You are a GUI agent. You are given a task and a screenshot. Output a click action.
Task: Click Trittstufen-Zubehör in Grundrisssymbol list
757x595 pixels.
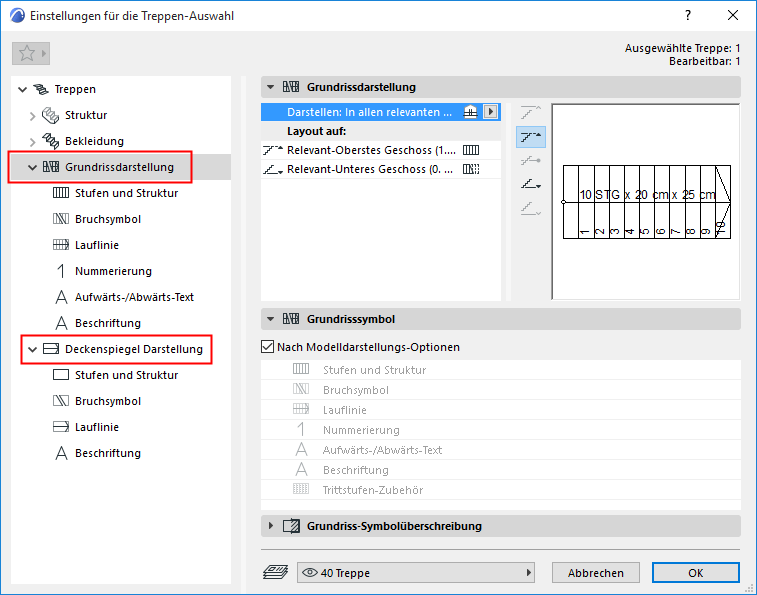point(501,490)
